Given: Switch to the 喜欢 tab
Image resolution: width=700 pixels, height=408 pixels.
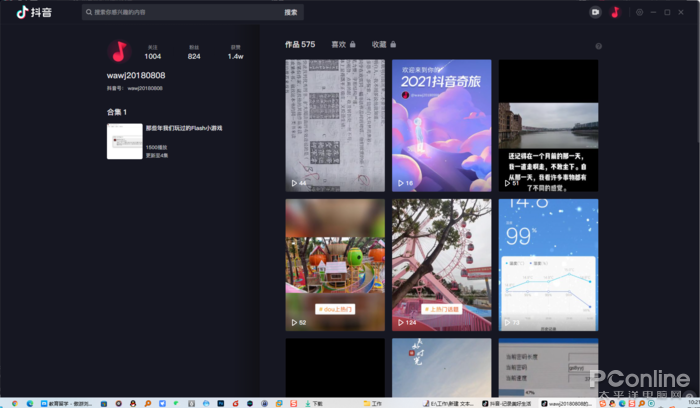Looking at the screenshot, I should tap(339, 44).
